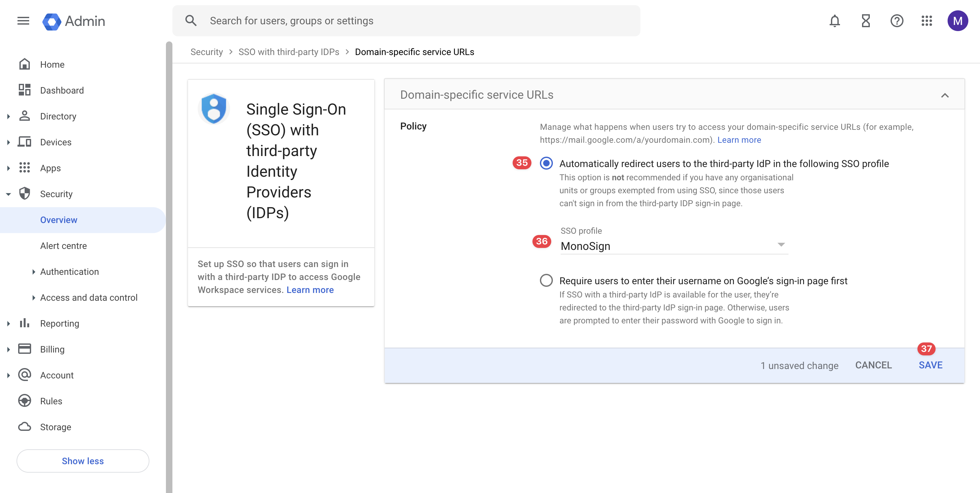The height and width of the screenshot is (493, 980).
Task: Open the purple M account avatar
Action: [x=957, y=21]
